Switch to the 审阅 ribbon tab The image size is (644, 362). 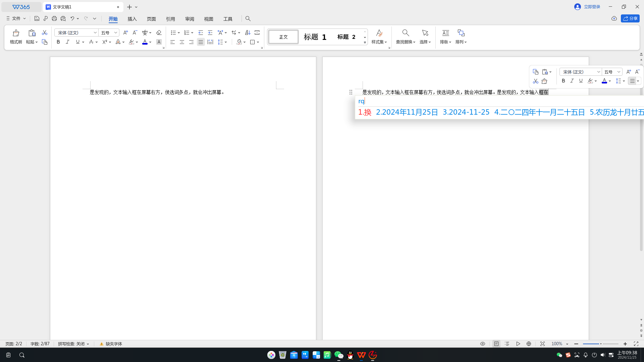[190, 19]
